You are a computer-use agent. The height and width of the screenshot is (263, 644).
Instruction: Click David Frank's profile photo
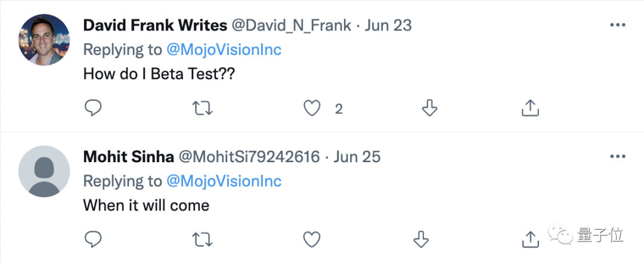point(45,40)
